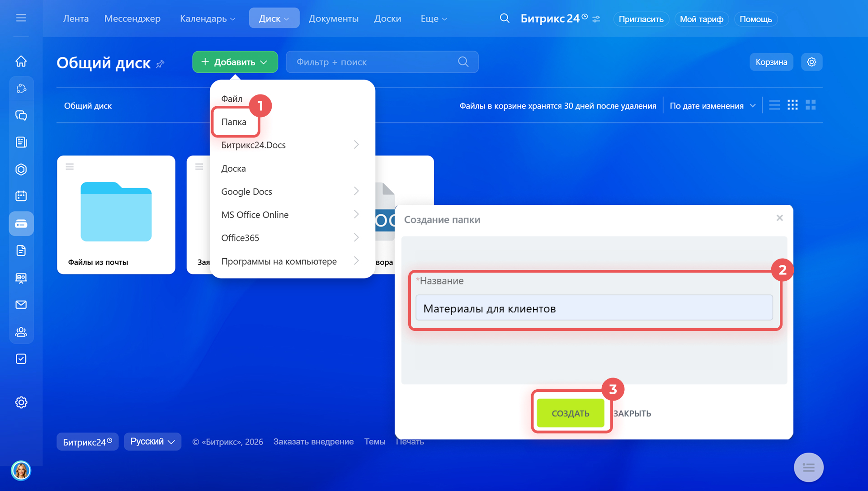Expand the Добавить dropdown button
868x491 pixels.
coord(235,62)
